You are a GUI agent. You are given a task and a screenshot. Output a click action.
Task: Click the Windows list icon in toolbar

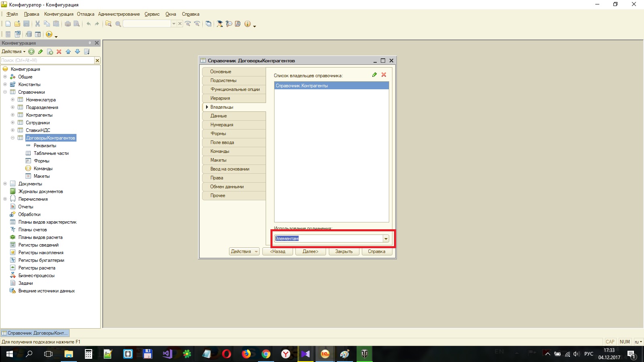(x=208, y=24)
